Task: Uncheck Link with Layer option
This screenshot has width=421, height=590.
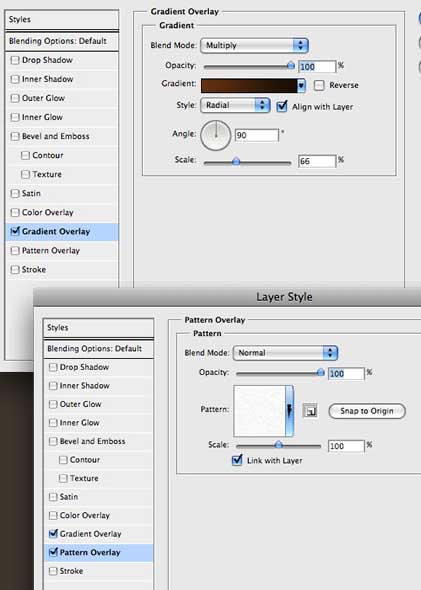Action: pyautogui.click(x=237, y=460)
